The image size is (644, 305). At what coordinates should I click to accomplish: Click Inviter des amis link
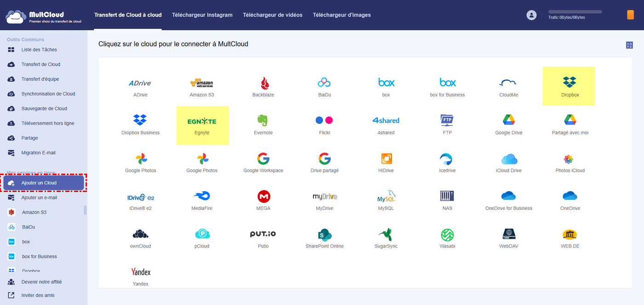[38, 295]
